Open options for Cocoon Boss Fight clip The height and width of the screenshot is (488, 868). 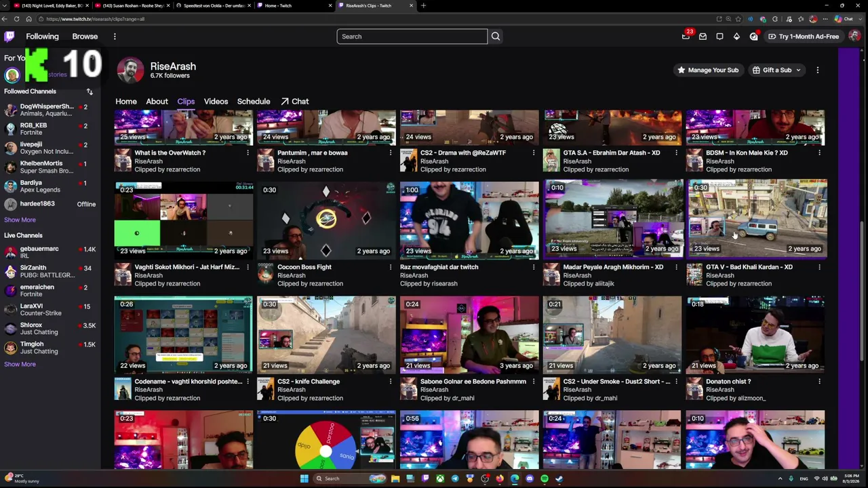coord(391,267)
